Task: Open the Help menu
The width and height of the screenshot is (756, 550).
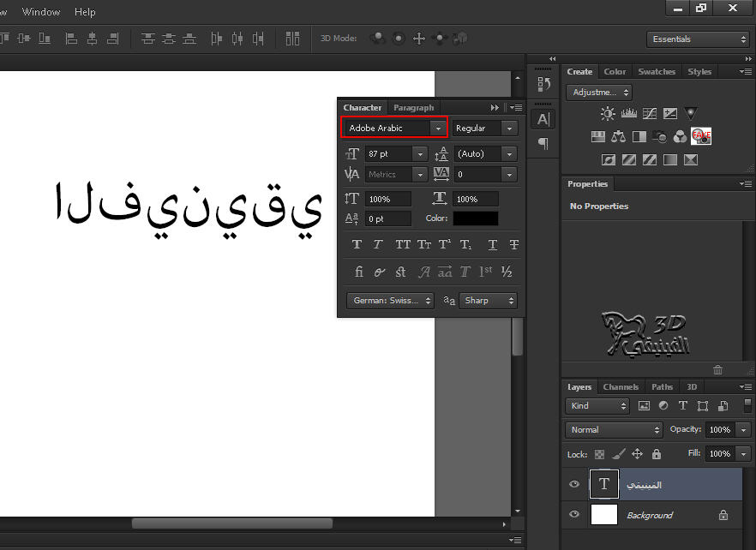Action: (x=85, y=12)
